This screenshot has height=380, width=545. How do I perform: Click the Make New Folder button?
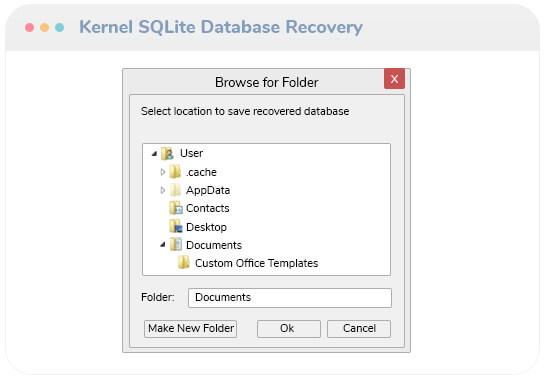click(190, 329)
